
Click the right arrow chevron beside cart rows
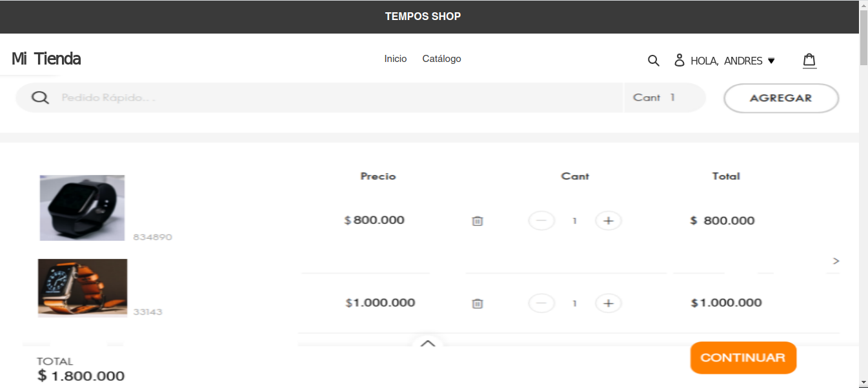click(x=836, y=261)
